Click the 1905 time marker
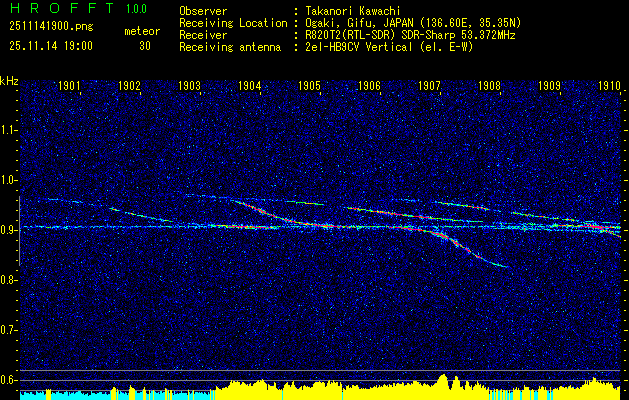This screenshot has width=629, height=400. tap(310, 85)
